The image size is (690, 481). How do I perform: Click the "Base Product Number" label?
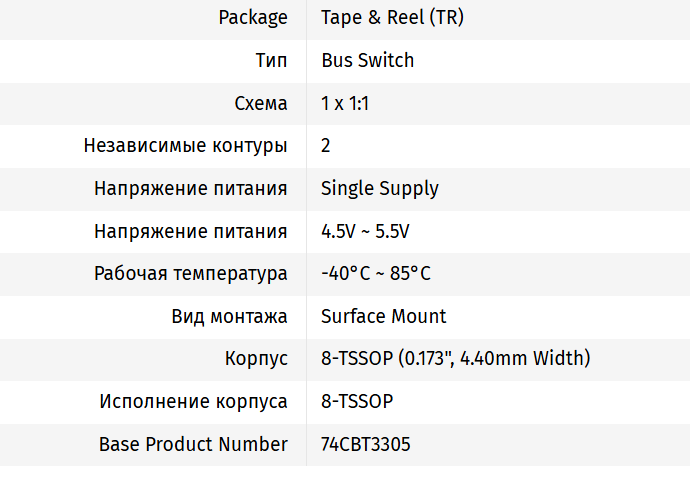[x=193, y=444]
